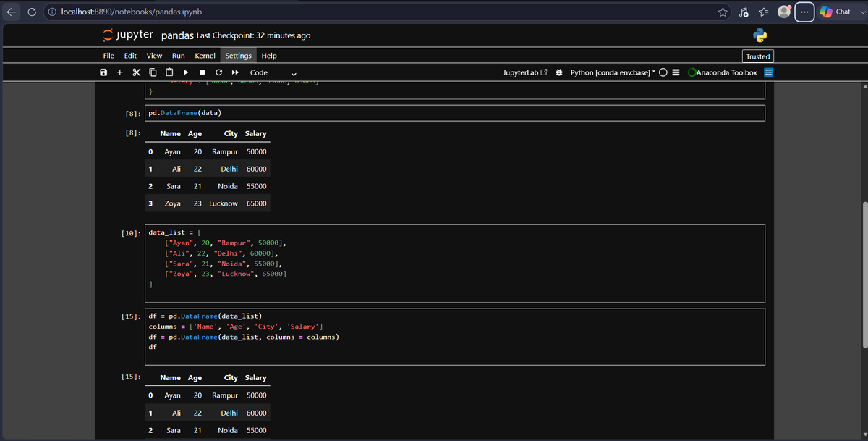Click the Name header in output [15] table
Image resolution: width=868 pixels, height=441 pixels.
click(x=170, y=377)
